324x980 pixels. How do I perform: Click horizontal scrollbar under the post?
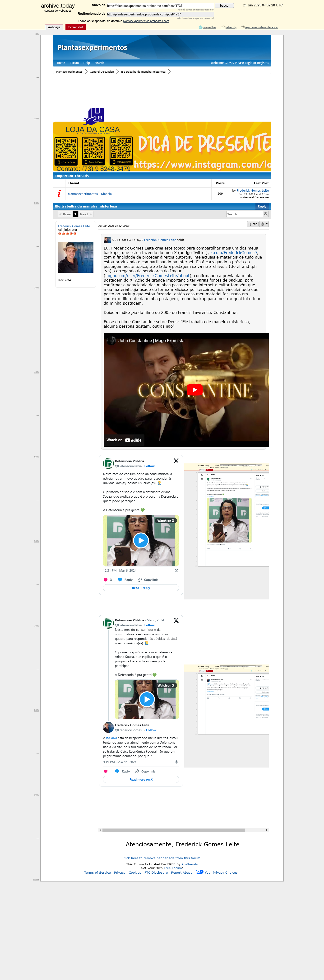pyautogui.click(x=173, y=830)
